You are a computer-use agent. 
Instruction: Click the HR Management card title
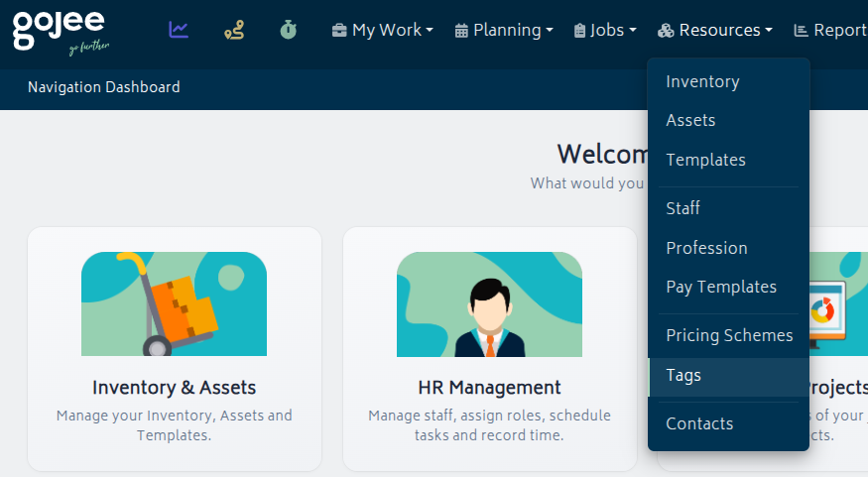click(489, 387)
